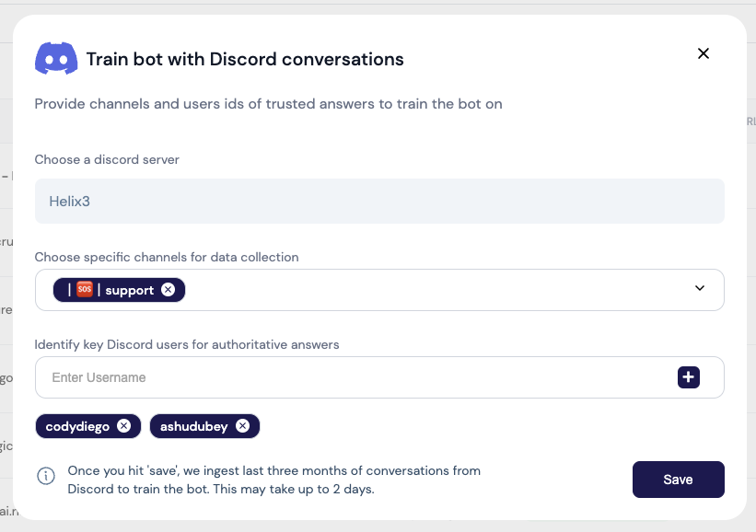The width and height of the screenshot is (756, 532).
Task: Click the 'Identify key Discord users' label
Action: (x=187, y=344)
